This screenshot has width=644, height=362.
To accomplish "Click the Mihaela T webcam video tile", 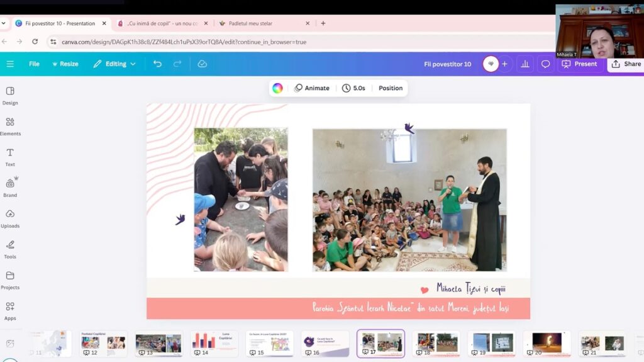I will coord(599,31).
